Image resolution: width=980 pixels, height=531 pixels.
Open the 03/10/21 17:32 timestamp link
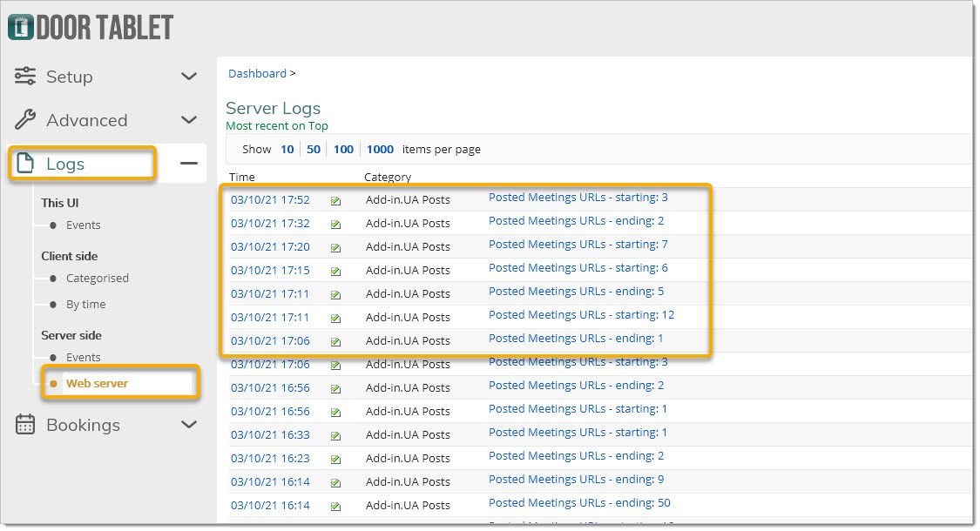pyautogui.click(x=270, y=224)
